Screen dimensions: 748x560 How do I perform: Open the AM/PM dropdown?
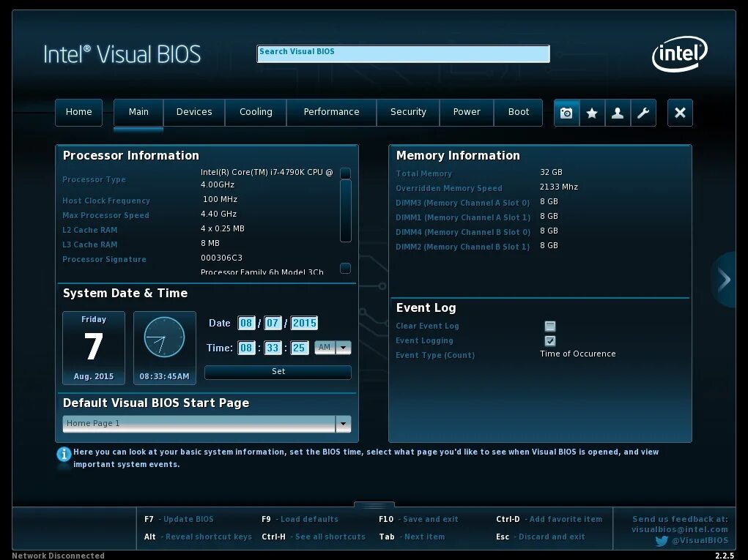pos(333,348)
